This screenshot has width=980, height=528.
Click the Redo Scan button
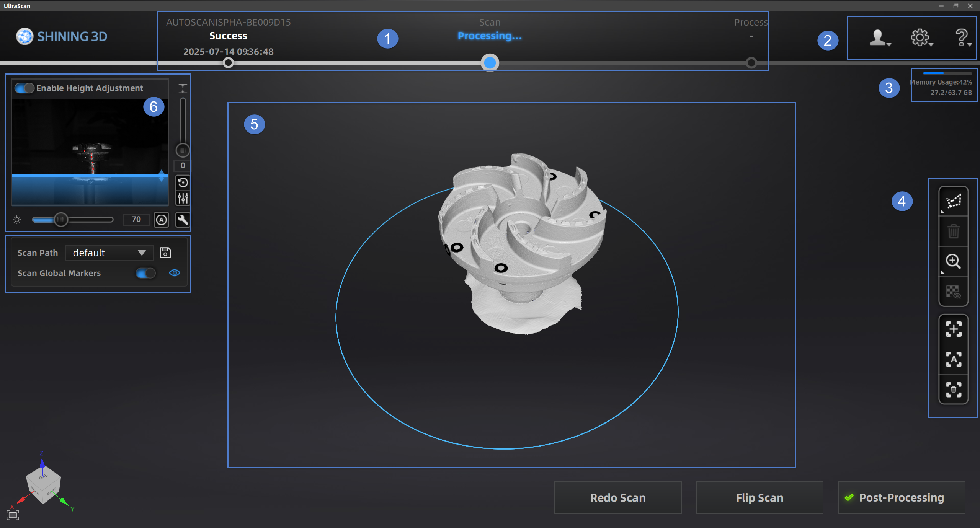click(x=617, y=497)
